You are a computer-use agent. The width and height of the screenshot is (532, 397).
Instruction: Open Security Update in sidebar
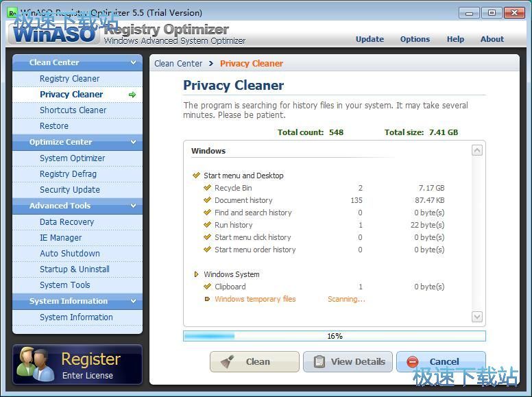(77, 190)
